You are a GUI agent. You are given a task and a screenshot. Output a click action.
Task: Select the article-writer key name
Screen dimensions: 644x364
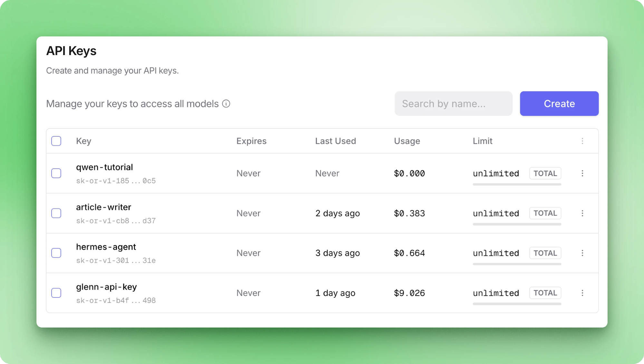(103, 207)
